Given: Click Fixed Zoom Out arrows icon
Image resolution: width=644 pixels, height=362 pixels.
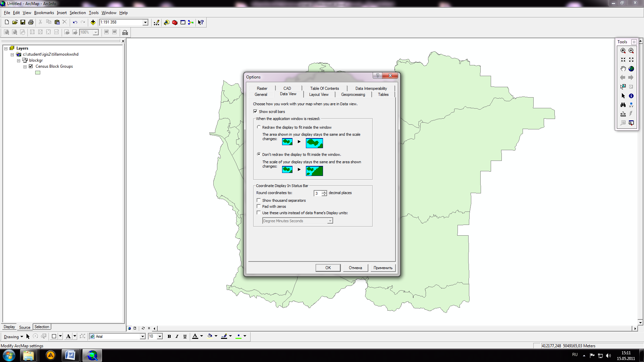Looking at the screenshot, I should click(x=631, y=60).
